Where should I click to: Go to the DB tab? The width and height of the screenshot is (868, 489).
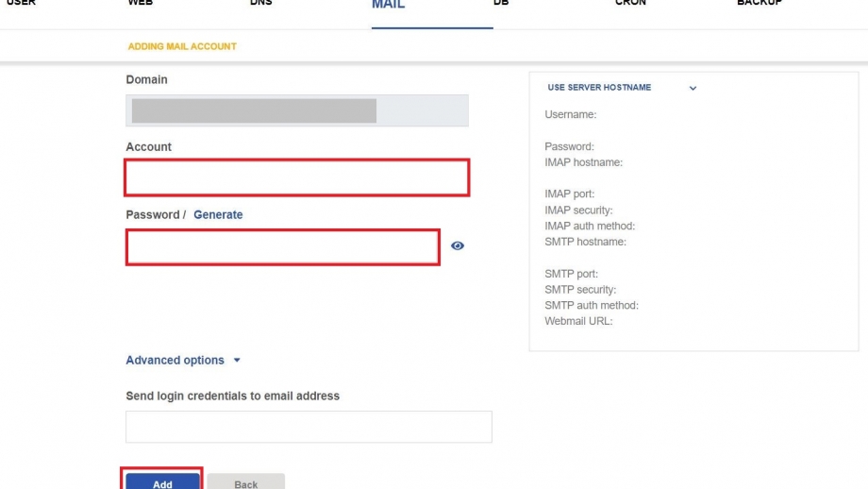(501, 3)
